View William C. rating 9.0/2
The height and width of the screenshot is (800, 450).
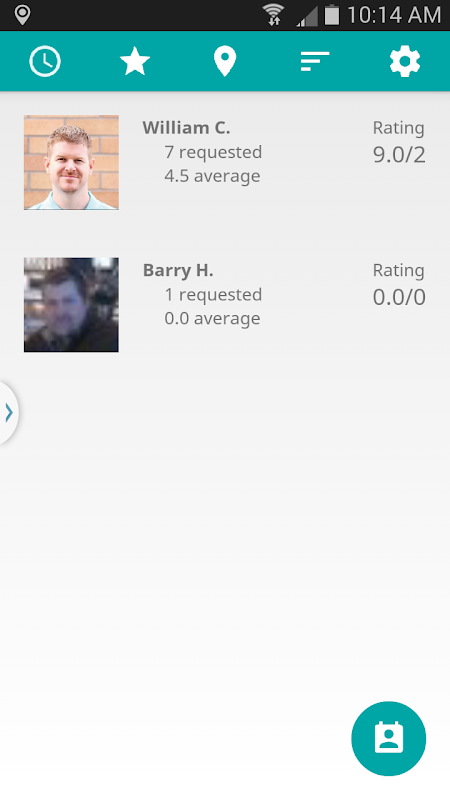pos(399,155)
